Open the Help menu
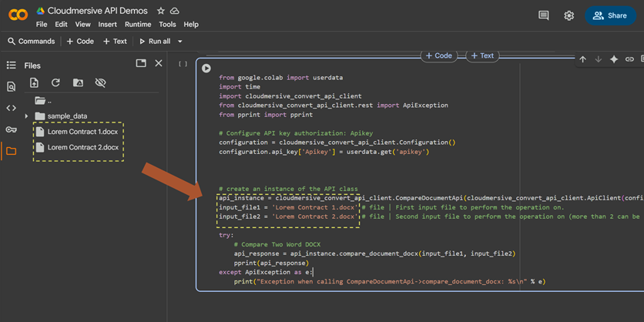 (x=191, y=24)
